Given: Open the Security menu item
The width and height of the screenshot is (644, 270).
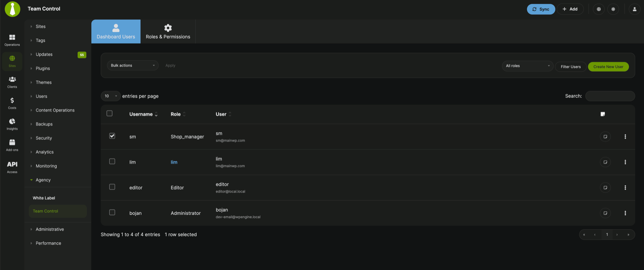Looking at the screenshot, I should pos(58,138).
